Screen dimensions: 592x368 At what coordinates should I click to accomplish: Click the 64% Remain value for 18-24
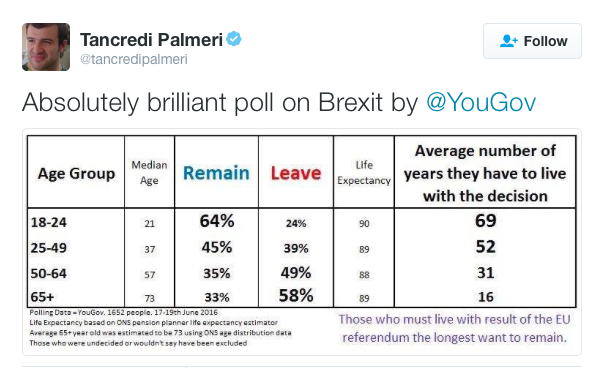coord(217,221)
